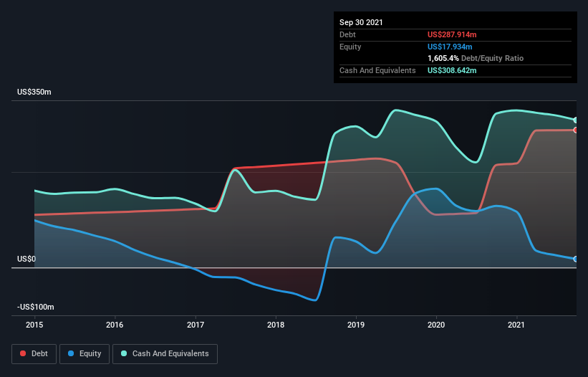Click the US$350m axis label
The height and width of the screenshot is (377, 588).
click(x=34, y=92)
